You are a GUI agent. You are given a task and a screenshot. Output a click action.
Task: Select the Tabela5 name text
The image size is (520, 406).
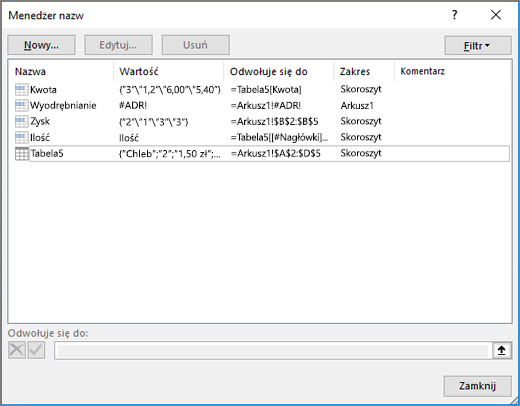pos(47,153)
